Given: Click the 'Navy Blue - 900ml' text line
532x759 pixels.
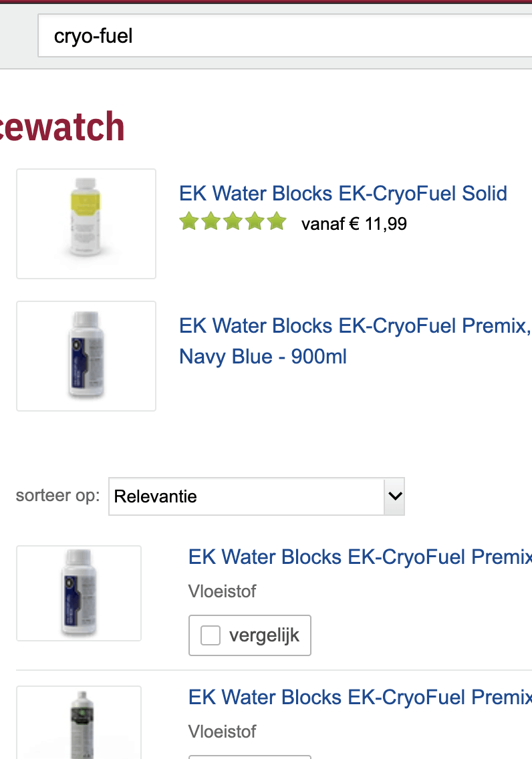Looking at the screenshot, I should coord(263,357).
